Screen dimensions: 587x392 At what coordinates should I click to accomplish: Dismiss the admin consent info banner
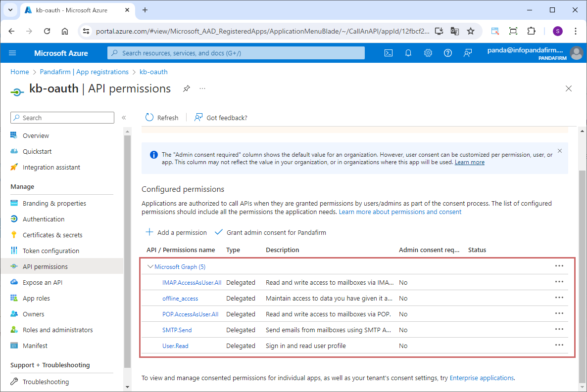pos(560,151)
